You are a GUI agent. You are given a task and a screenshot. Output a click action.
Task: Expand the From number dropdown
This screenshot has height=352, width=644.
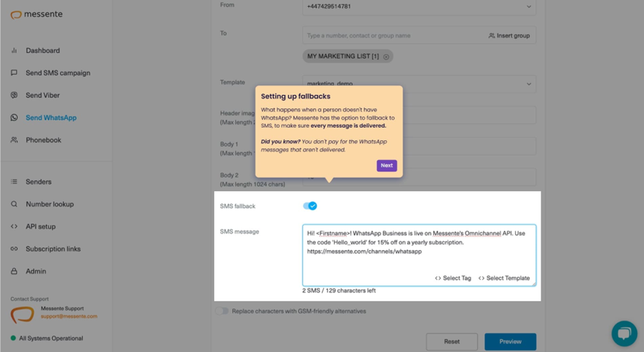[x=529, y=7]
